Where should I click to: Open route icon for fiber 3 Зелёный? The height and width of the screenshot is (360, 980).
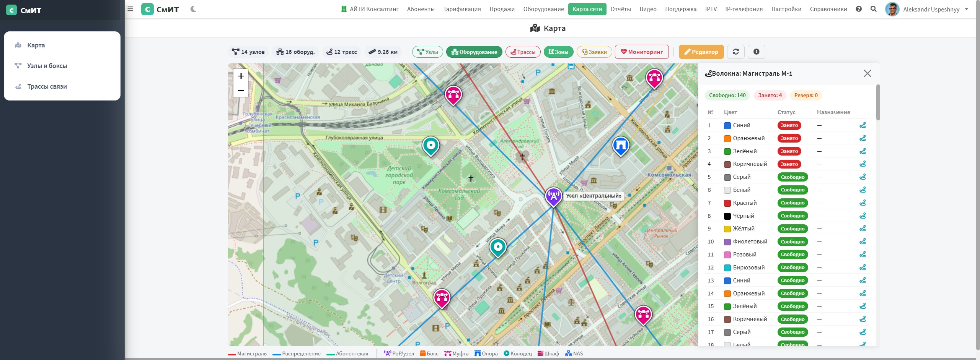pos(863,151)
